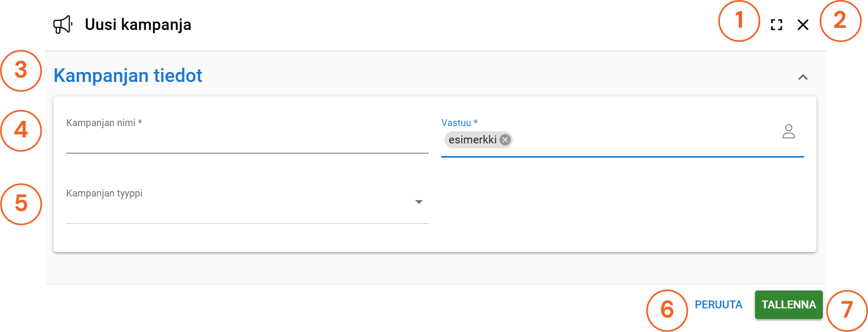Open the person picker icon in Vastuu
This screenshot has width=868, height=332.
pos(789,131)
